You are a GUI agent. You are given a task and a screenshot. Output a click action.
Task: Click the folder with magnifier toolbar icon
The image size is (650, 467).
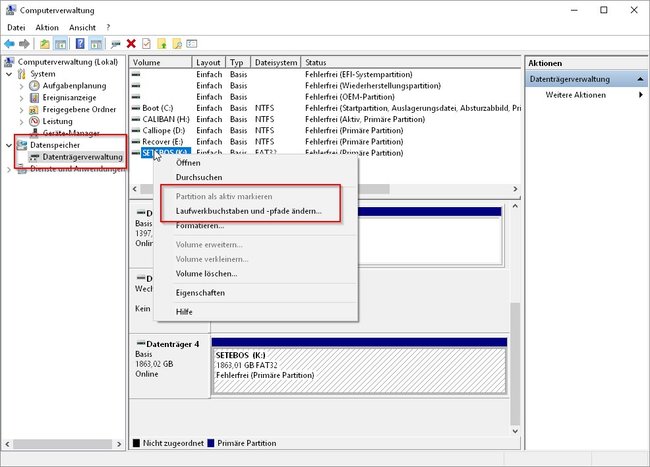pyautogui.click(x=177, y=44)
